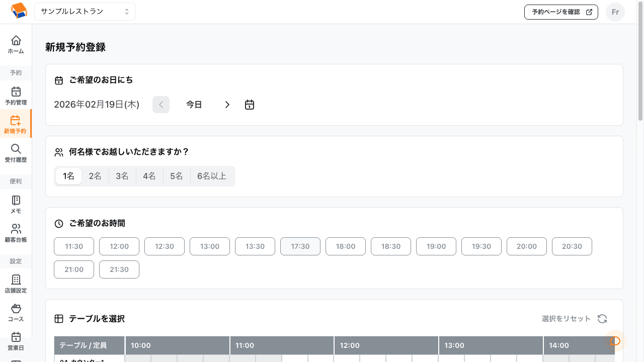644x362 pixels.
Task: Go to next day with right chevron
Action: pos(227,105)
